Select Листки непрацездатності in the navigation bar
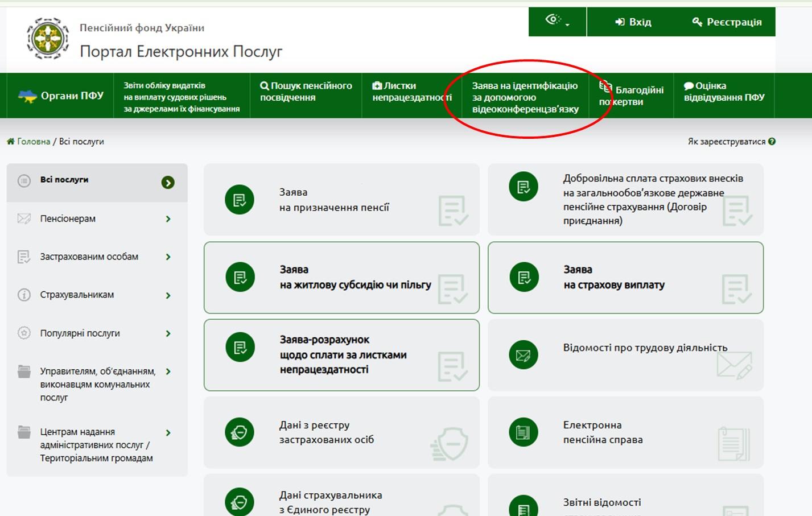The width and height of the screenshot is (812, 516). click(411, 92)
